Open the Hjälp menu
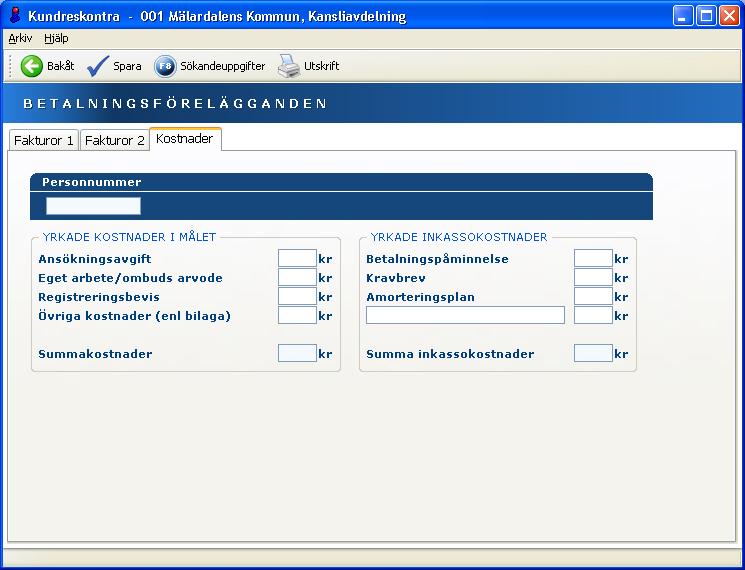 click(56, 38)
